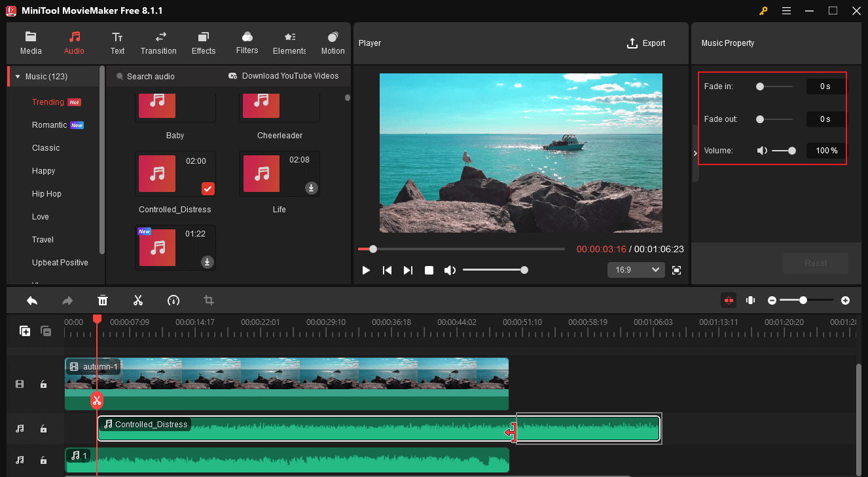Select the Trending music category

click(48, 102)
